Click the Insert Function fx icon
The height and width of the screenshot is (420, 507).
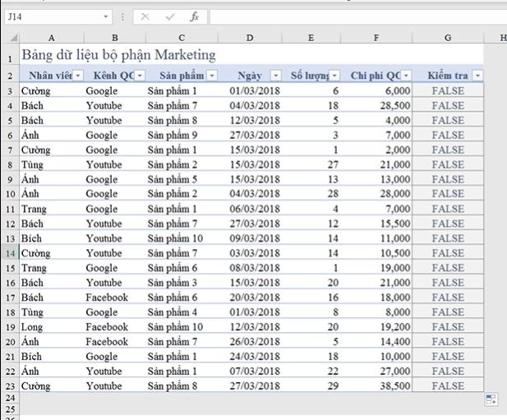click(x=194, y=16)
